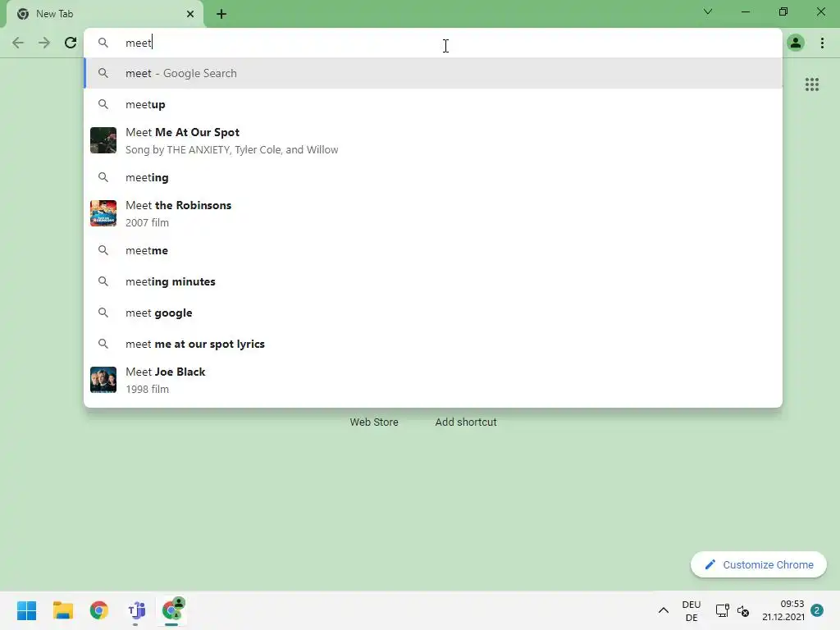Open Google Chrome from taskbar
The image size is (840, 630).
(x=99, y=610)
